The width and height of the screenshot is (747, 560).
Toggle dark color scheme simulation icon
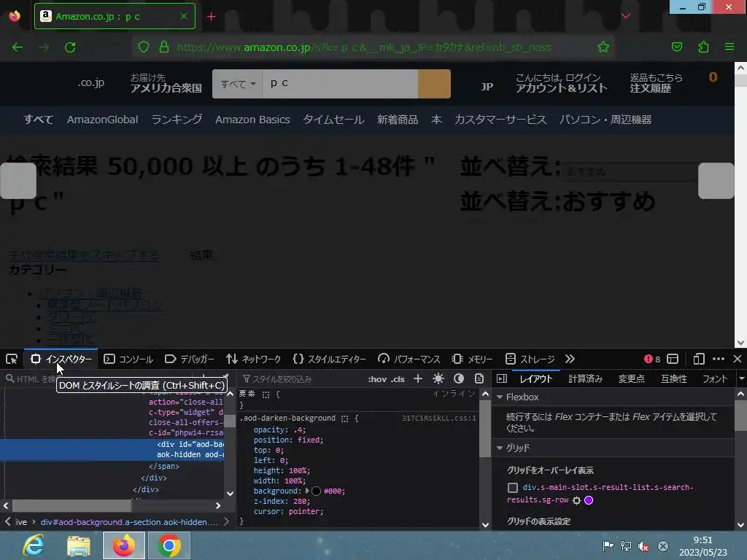pos(459,378)
